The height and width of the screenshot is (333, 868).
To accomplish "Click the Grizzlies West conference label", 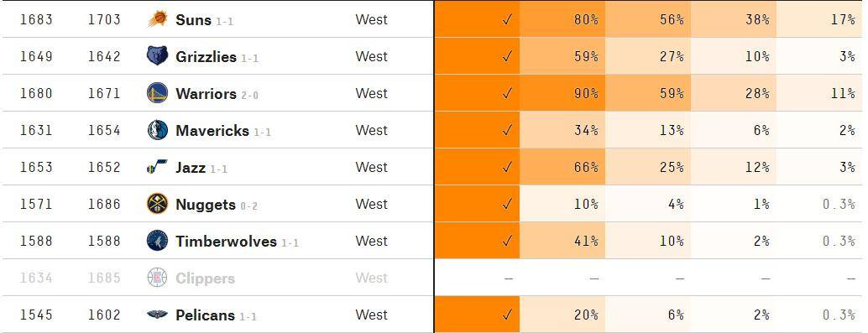I will click(371, 56).
